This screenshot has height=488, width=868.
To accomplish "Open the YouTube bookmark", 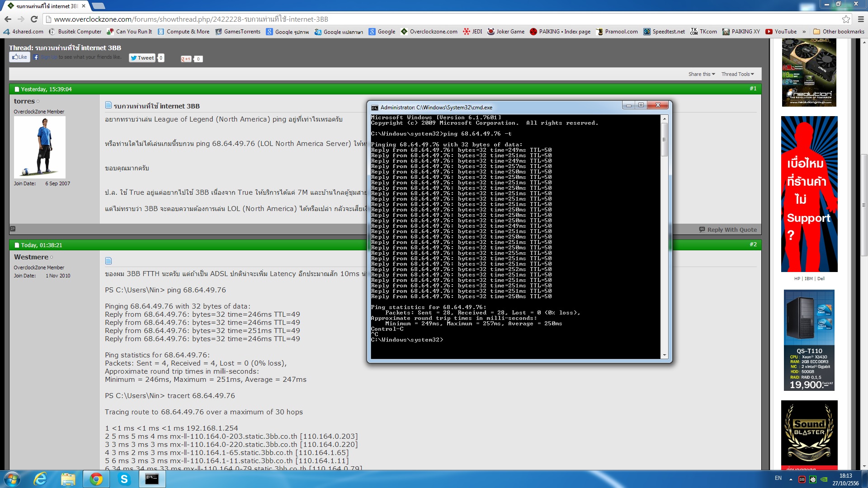I will coord(781,32).
